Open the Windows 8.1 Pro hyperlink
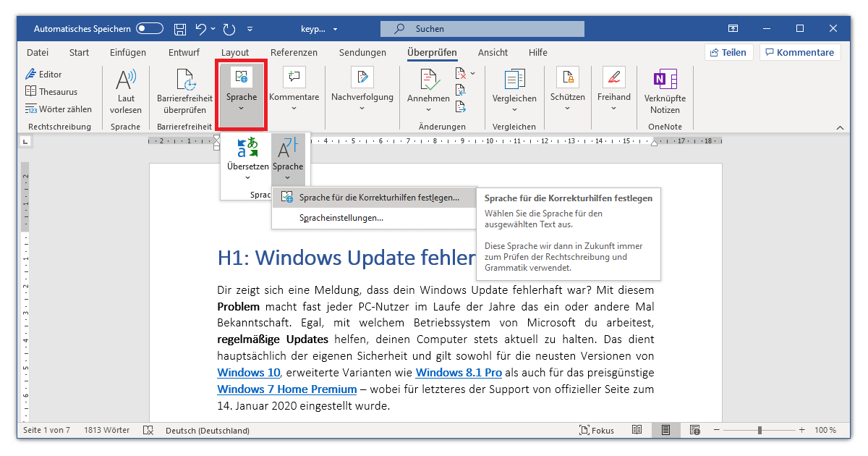 459,372
